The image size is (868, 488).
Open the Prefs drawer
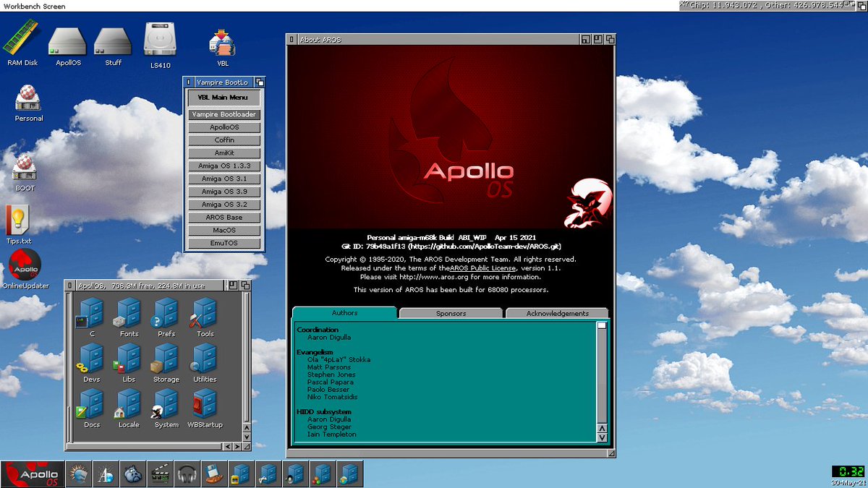tap(166, 318)
